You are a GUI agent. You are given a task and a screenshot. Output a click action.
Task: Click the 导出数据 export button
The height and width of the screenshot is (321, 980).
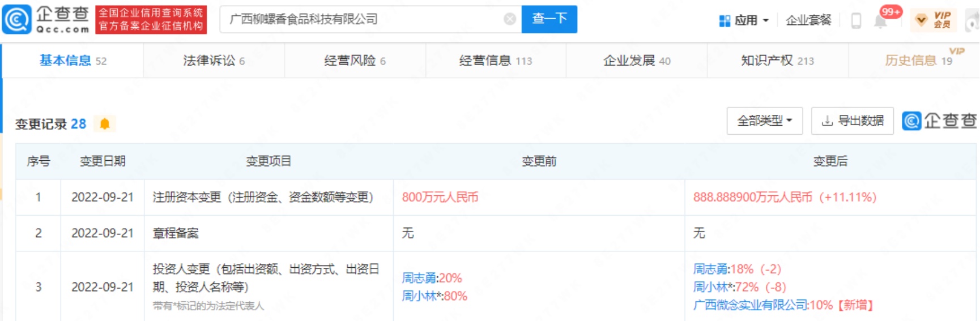(852, 121)
